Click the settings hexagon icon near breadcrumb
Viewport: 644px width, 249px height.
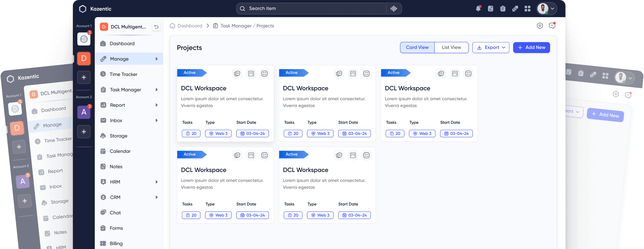pos(540,26)
